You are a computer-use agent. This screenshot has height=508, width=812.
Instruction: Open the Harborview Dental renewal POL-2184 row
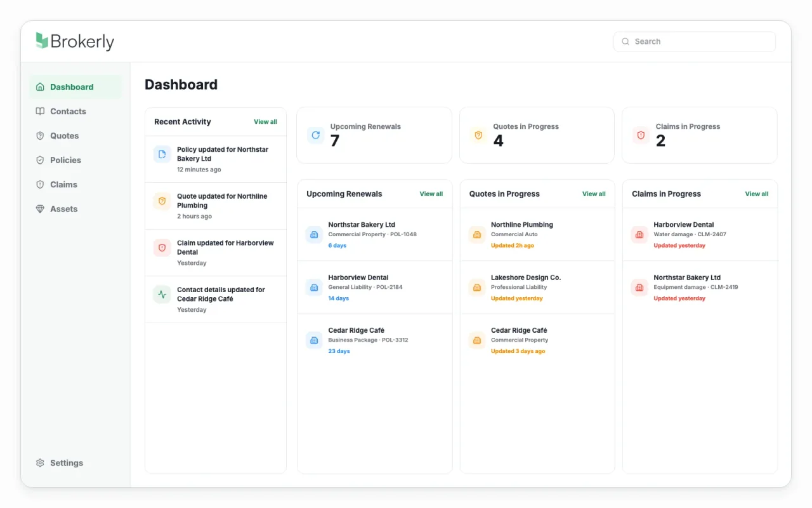375,288
